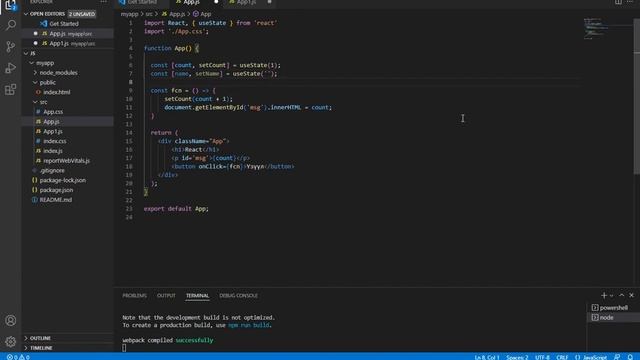This screenshot has width=640, height=360.
Task: Open package-lock.json file
Action: (x=62, y=180)
